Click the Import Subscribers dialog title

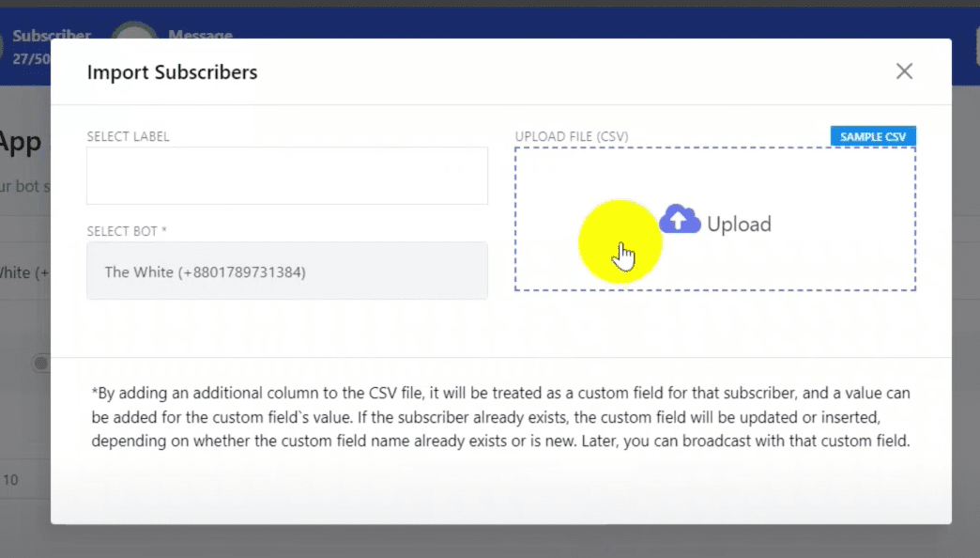(172, 72)
